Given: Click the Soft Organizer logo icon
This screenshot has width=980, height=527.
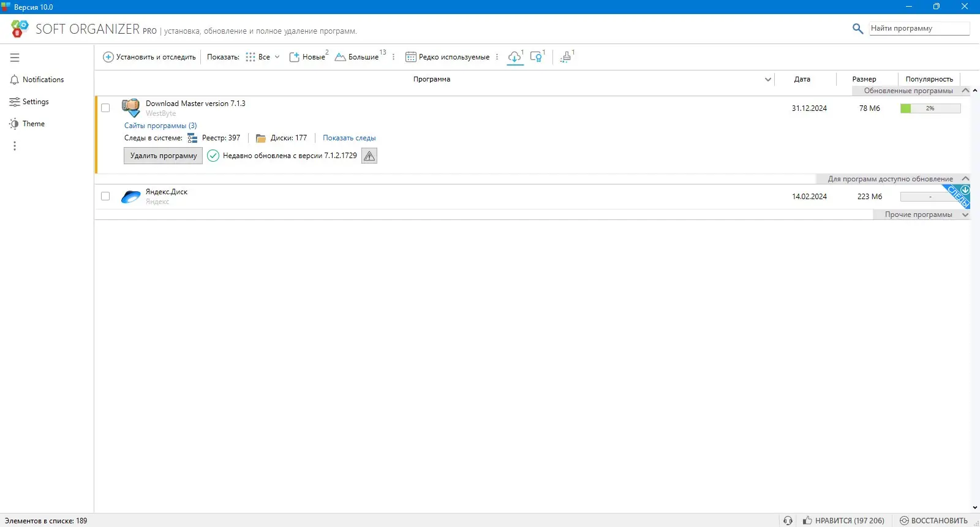Looking at the screenshot, I should tap(20, 28).
